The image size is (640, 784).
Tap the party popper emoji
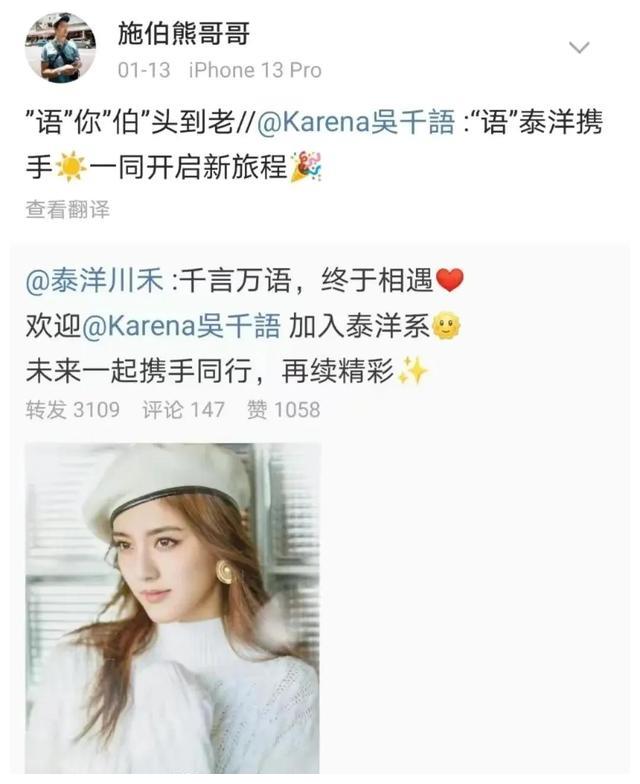(x=306, y=166)
